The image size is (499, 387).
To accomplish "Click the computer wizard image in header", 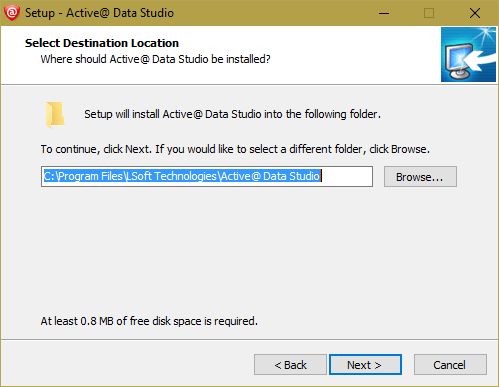I will (468, 55).
